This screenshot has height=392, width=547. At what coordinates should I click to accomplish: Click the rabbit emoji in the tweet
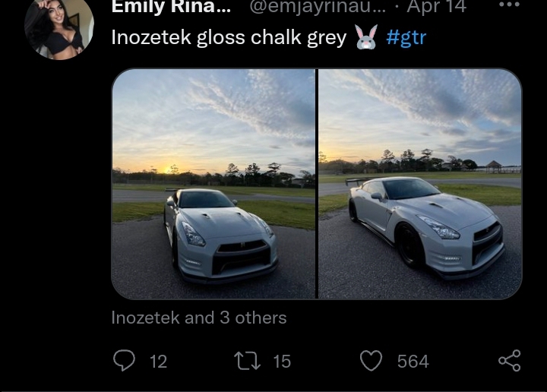tap(366, 37)
